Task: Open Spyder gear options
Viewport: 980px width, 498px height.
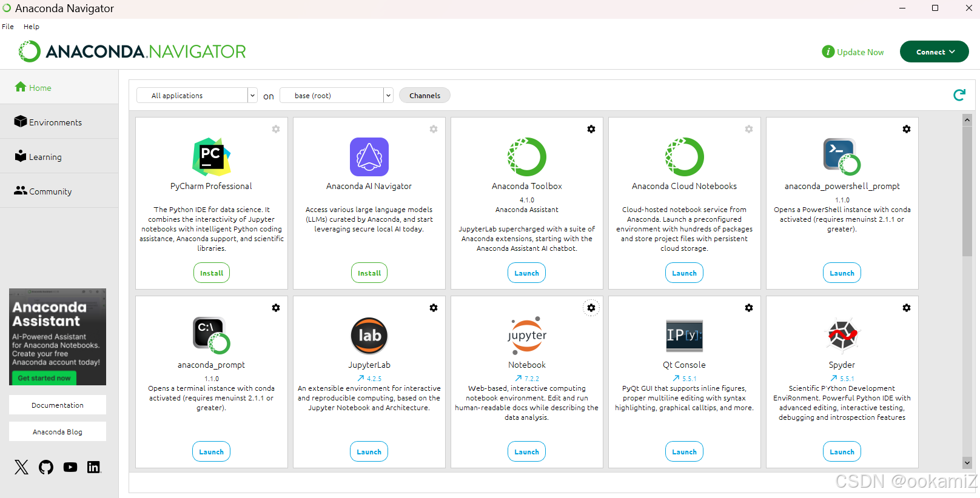Action: point(907,308)
